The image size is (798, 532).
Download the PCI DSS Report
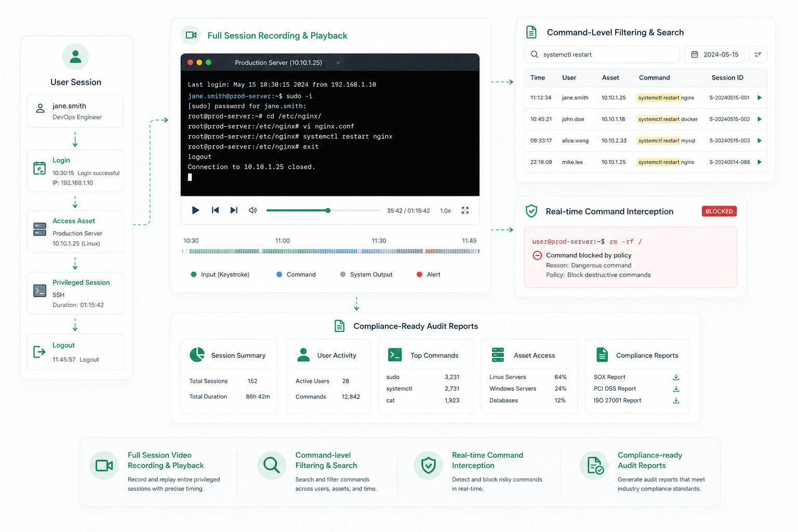(676, 389)
